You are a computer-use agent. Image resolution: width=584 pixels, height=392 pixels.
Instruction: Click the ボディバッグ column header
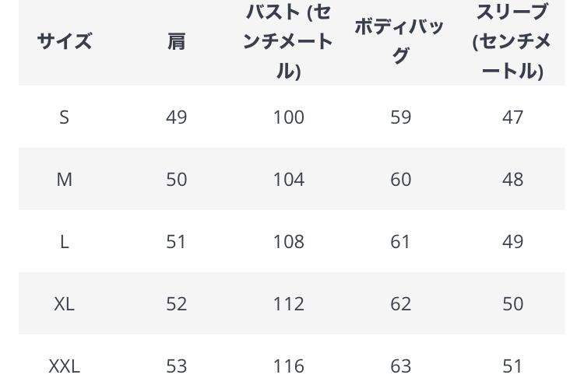400,41
